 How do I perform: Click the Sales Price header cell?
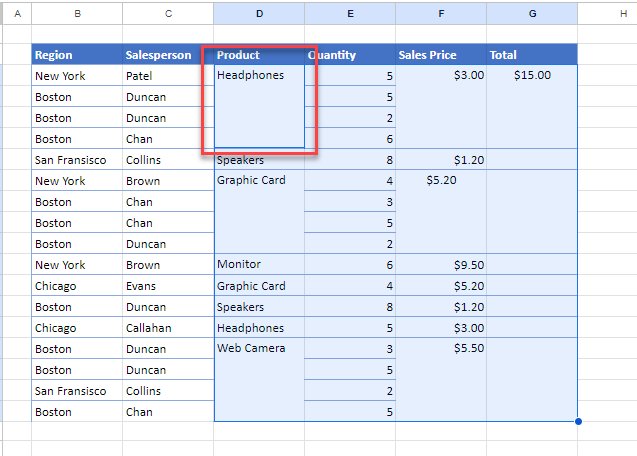pyautogui.click(x=441, y=55)
